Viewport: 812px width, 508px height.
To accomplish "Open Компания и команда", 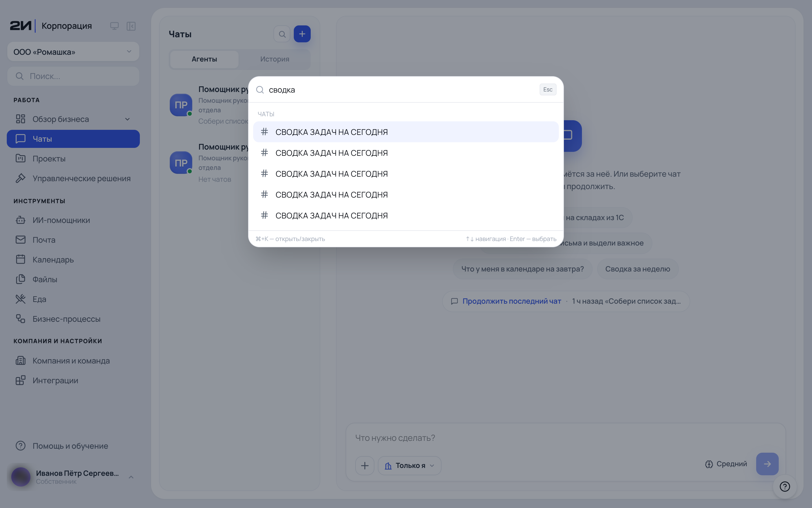I will coord(73,360).
